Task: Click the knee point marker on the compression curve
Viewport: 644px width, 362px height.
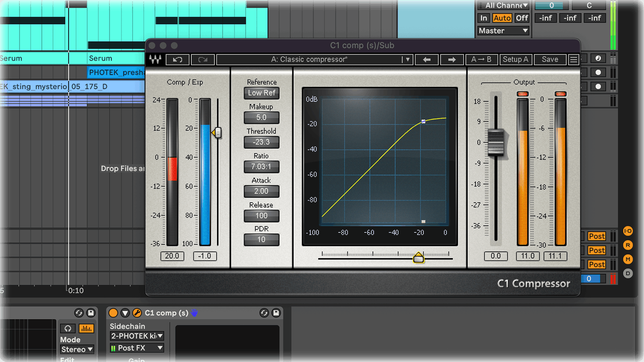Action: click(x=423, y=121)
